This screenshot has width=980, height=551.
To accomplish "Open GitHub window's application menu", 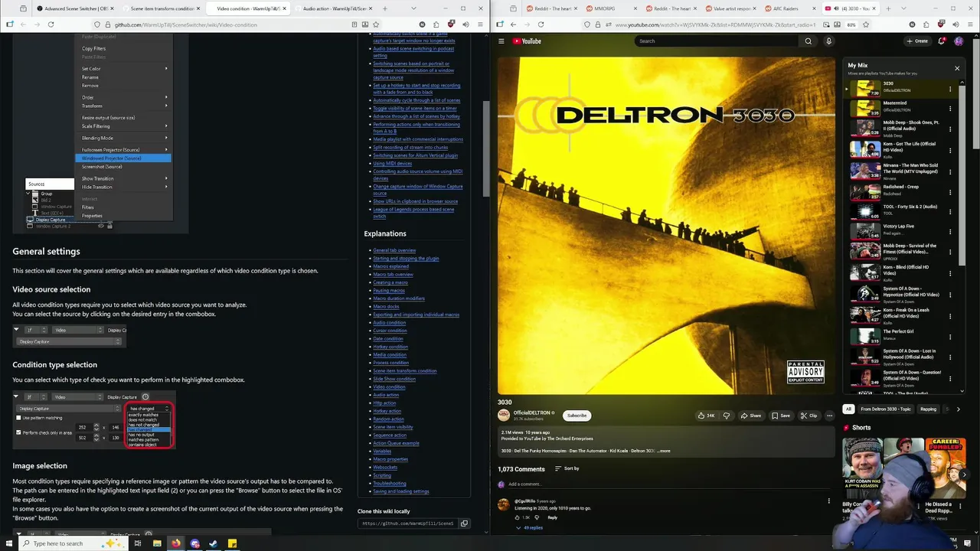I will click(x=479, y=24).
